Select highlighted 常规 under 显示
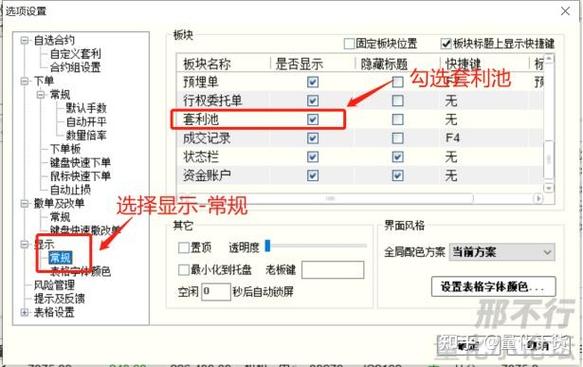The height and width of the screenshot is (367, 583). [x=60, y=258]
